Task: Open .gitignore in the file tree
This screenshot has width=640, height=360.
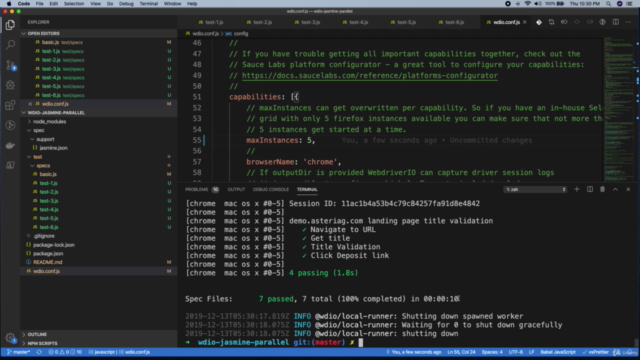Action: [44, 236]
